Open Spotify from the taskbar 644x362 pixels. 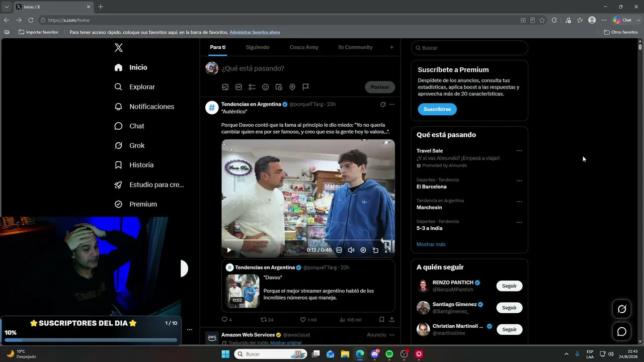[x=389, y=354]
